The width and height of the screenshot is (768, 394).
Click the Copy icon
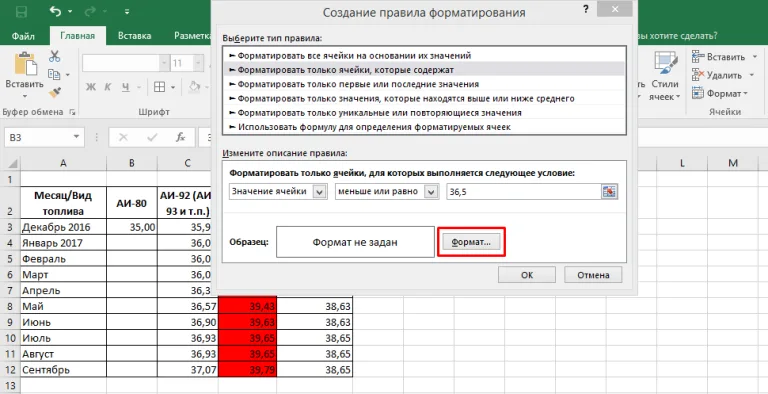(54, 74)
